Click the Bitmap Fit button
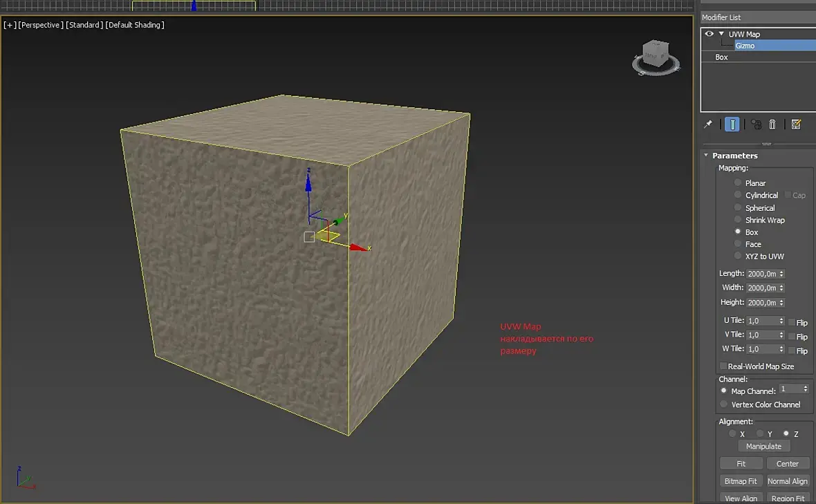Image resolution: width=816 pixels, height=504 pixels. coord(741,481)
